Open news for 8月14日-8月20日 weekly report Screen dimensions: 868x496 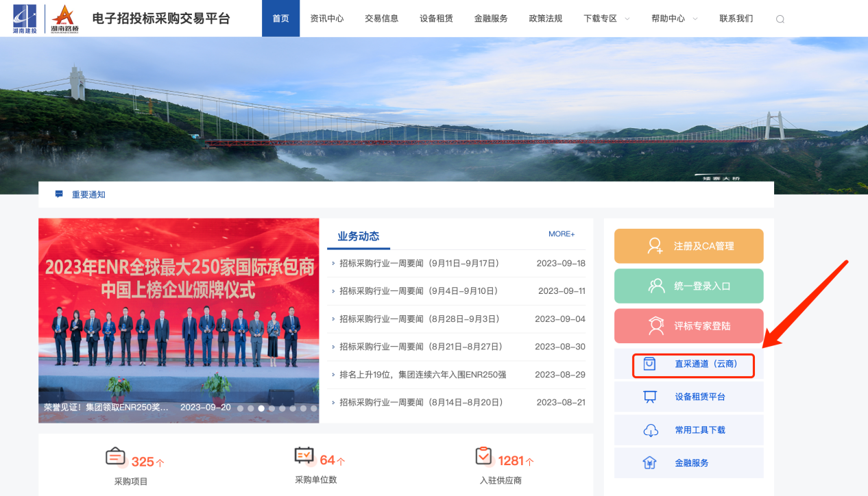coord(421,403)
